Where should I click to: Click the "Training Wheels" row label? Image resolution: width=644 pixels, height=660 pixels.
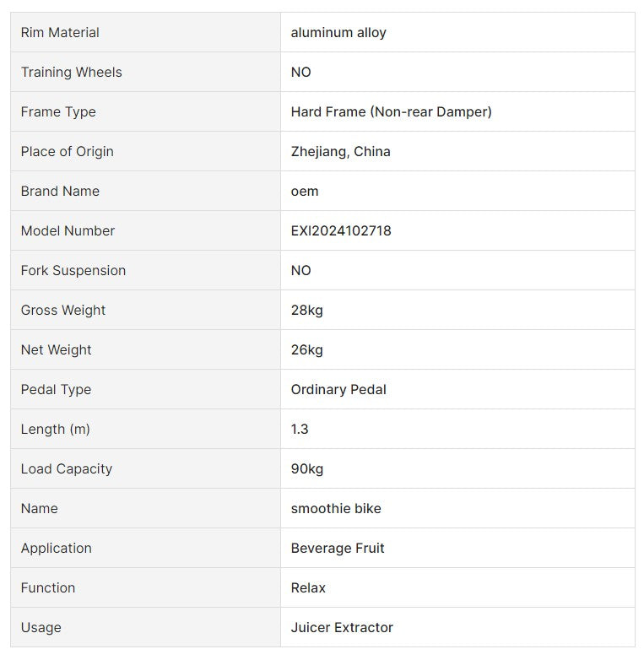(x=72, y=73)
